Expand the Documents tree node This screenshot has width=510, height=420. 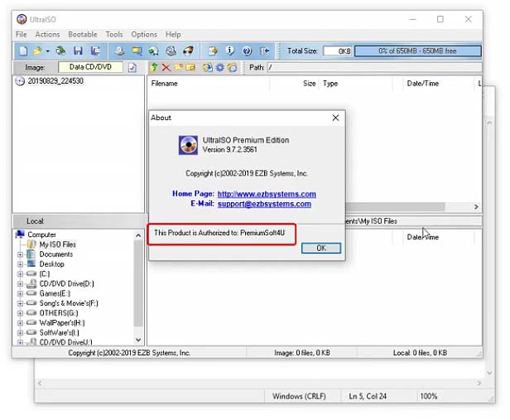pos(20,254)
